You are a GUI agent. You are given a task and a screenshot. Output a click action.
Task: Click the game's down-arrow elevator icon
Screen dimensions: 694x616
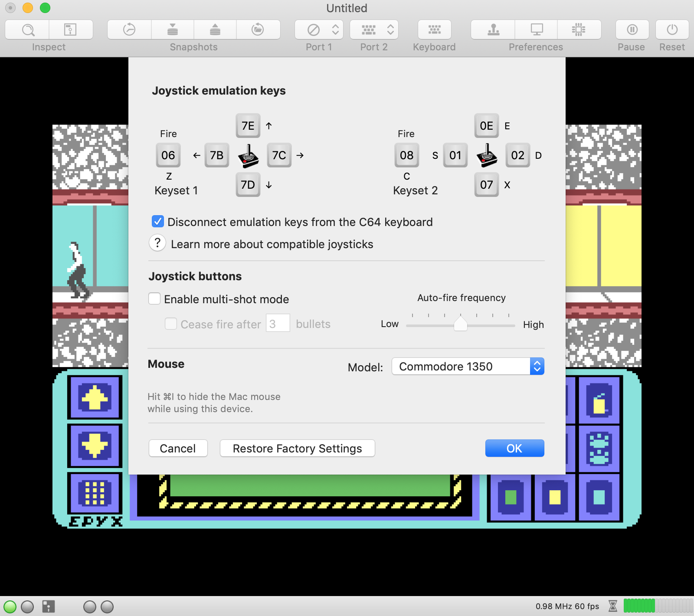click(95, 446)
